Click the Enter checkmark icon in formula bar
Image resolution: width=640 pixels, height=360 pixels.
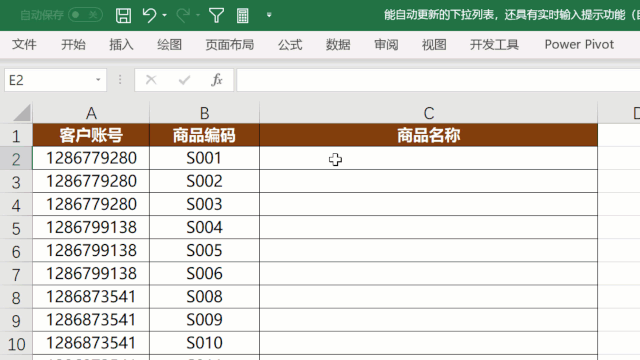(184, 80)
